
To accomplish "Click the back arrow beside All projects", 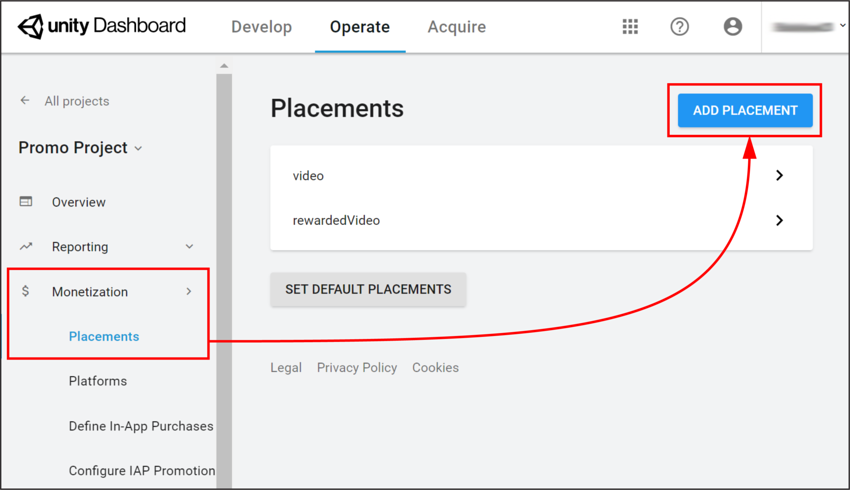I will pos(25,100).
